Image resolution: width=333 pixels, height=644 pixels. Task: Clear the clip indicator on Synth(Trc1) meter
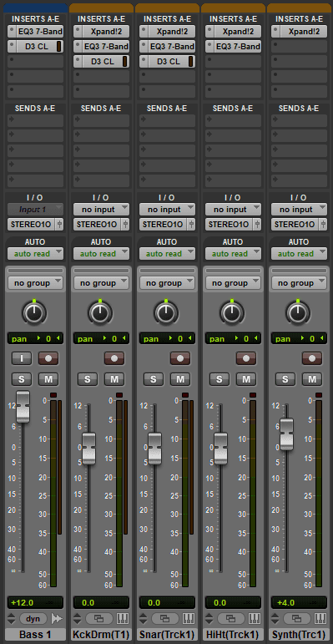click(x=319, y=395)
